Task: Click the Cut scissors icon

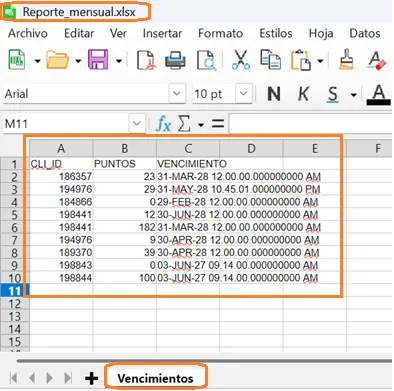Action: point(241,60)
